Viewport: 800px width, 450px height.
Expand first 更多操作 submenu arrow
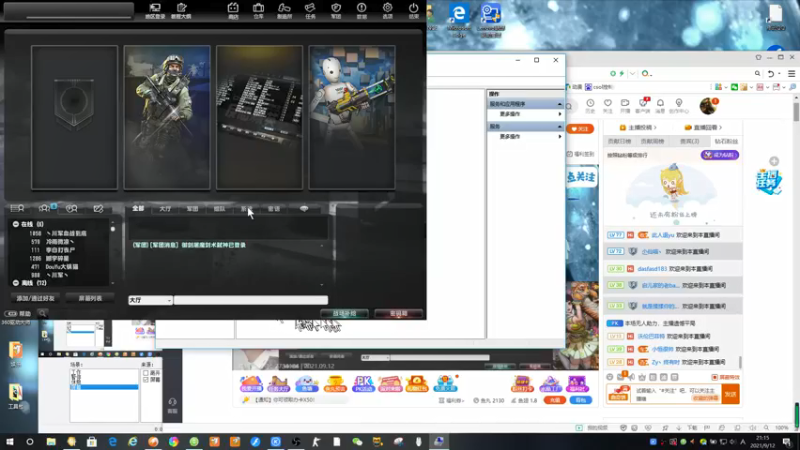coord(560,114)
